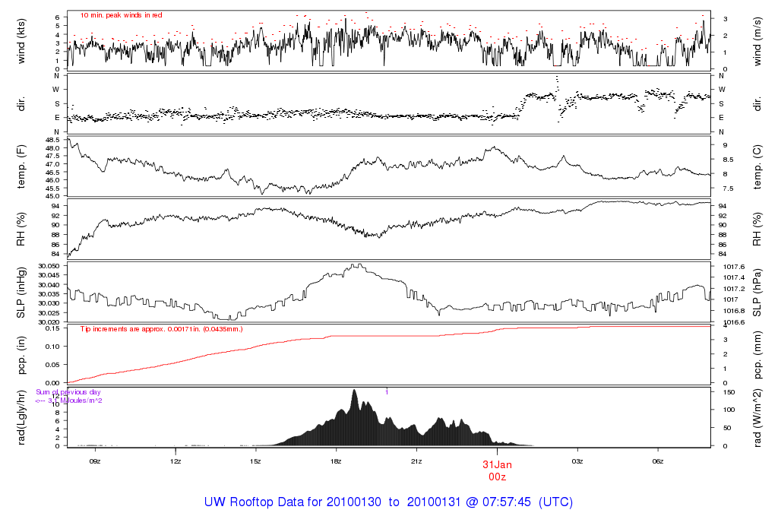Click the '15z' time axis tick label
The height and width of the screenshot is (532, 778).
tap(255, 461)
